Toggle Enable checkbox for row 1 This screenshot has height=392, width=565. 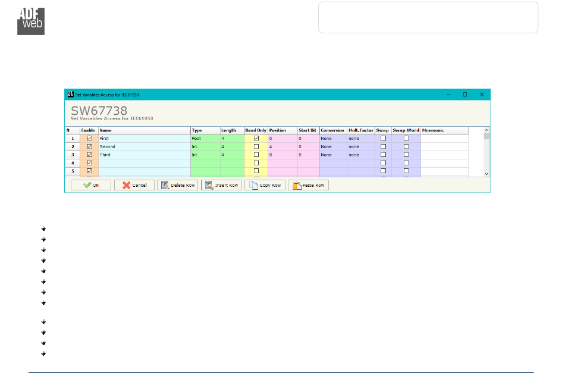pyautogui.click(x=89, y=139)
